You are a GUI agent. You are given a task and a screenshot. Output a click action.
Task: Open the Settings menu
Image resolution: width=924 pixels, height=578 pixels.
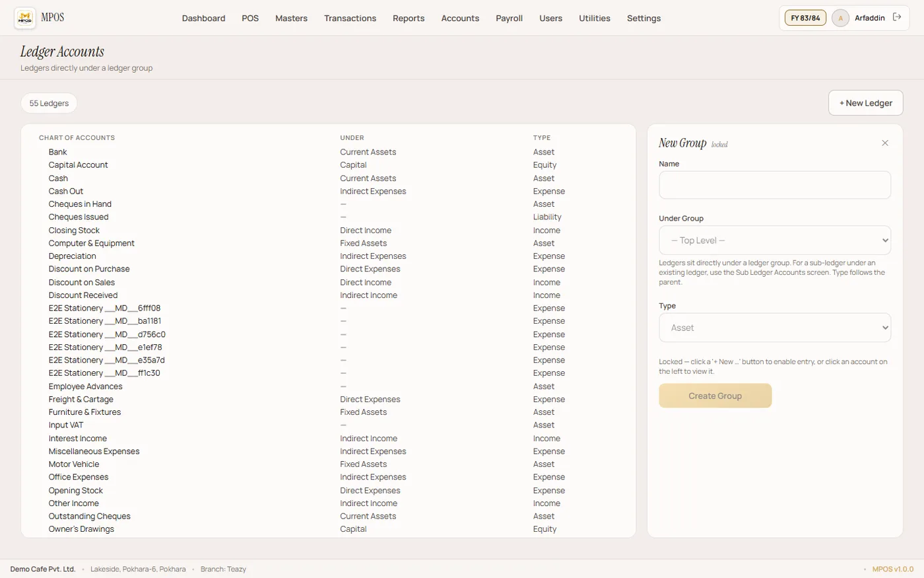point(643,18)
